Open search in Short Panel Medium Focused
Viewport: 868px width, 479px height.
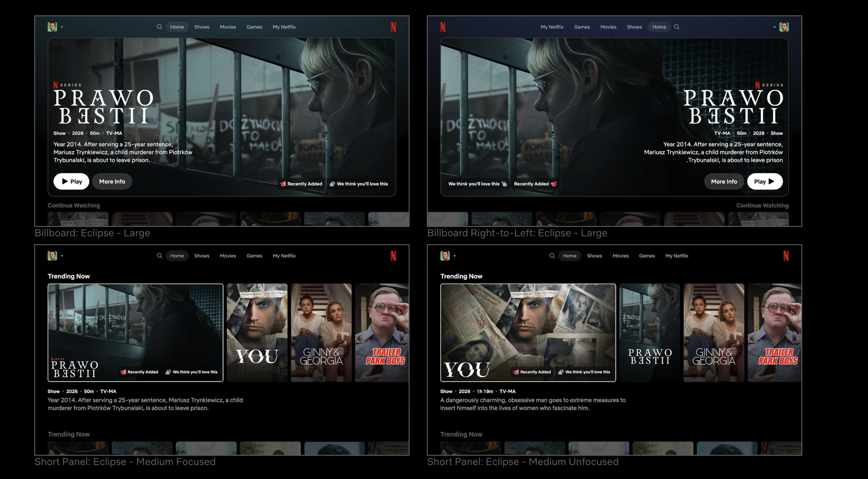[x=159, y=256]
